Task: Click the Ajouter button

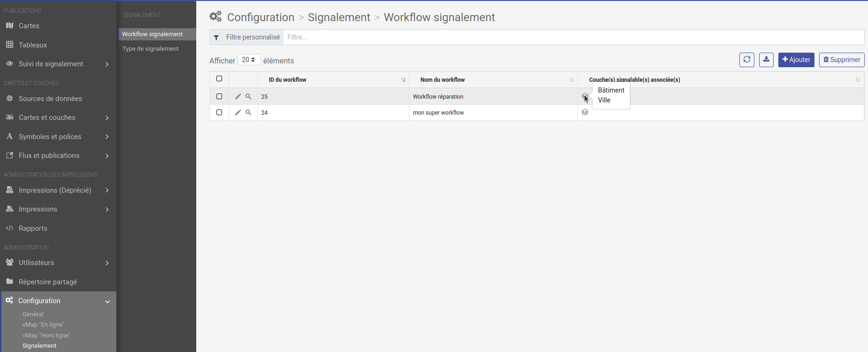Action: (x=796, y=60)
